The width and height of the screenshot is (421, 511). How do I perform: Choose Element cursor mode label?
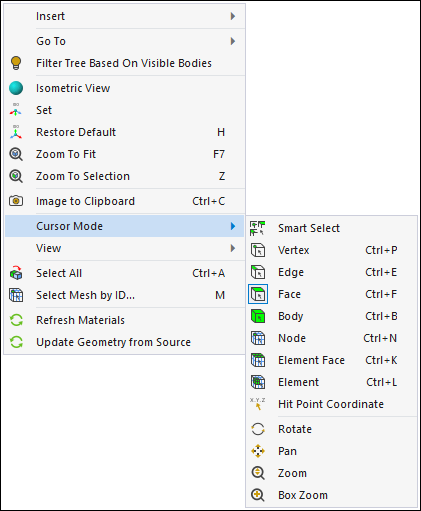pyautogui.click(x=298, y=382)
